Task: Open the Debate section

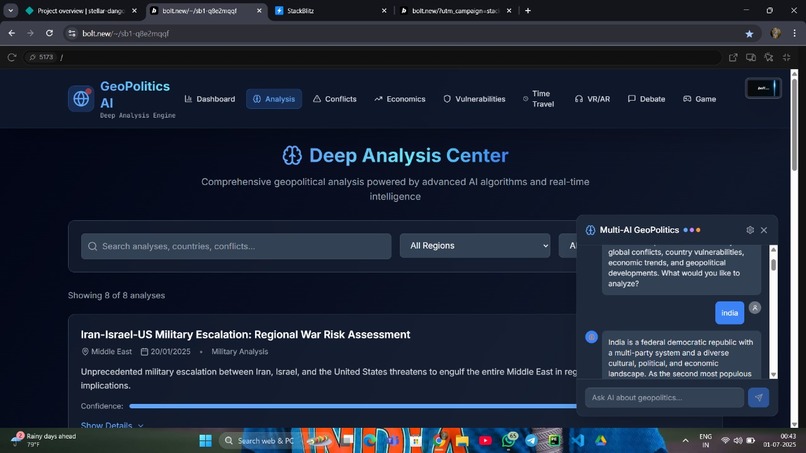Action: click(x=647, y=99)
